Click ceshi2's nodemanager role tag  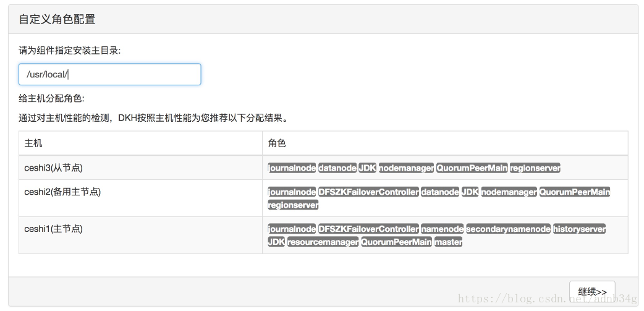tap(509, 192)
